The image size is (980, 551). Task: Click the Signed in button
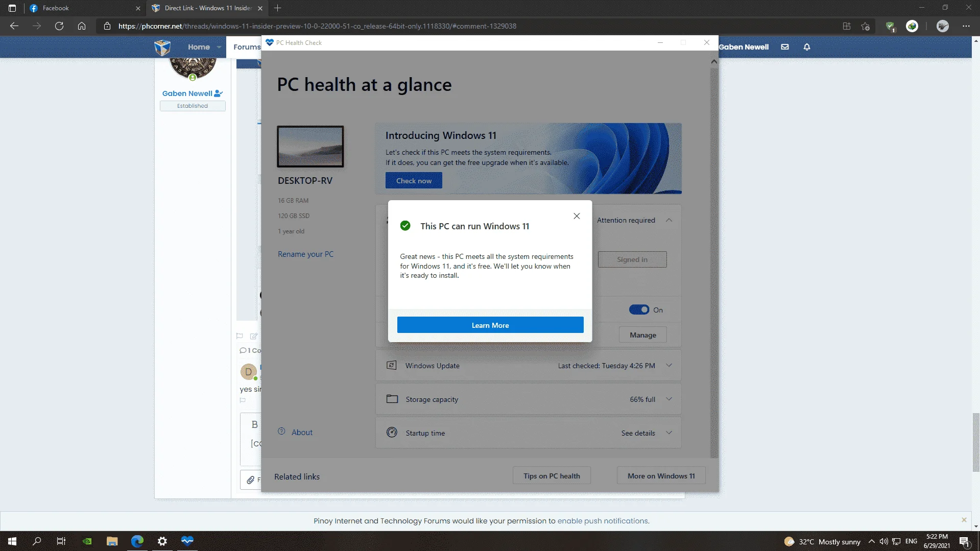point(632,259)
